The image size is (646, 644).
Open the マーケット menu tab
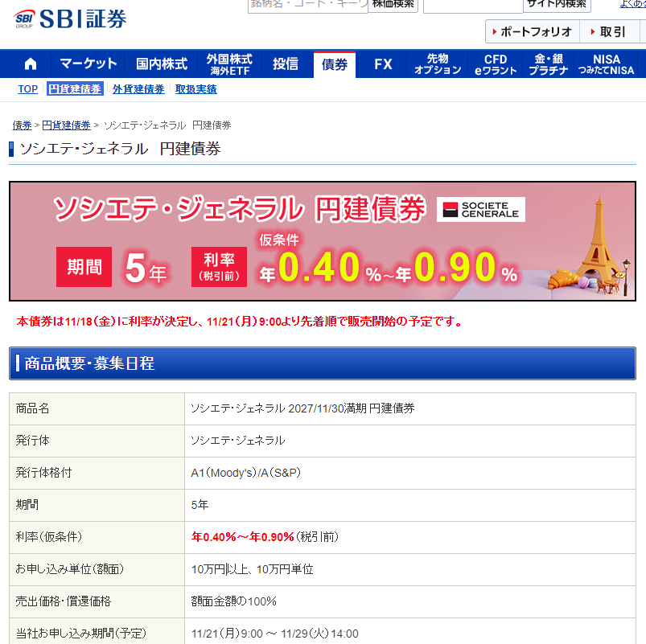[x=88, y=64]
